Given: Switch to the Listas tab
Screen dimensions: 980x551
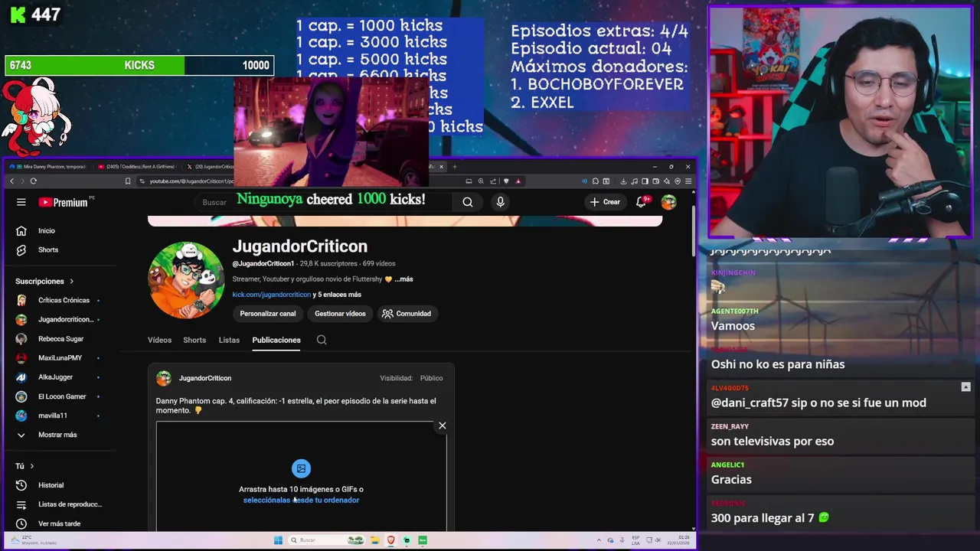Looking at the screenshot, I should pyautogui.click(x=229, y=340).
